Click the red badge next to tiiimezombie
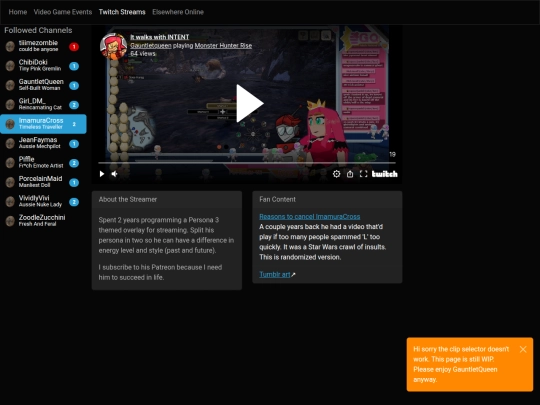Image resolution: width=540 pixels, height=405 pixels. (74, 46)
